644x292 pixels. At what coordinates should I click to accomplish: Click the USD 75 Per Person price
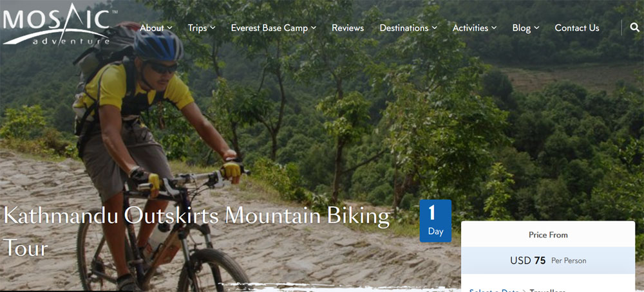click(x=548, y=260)
